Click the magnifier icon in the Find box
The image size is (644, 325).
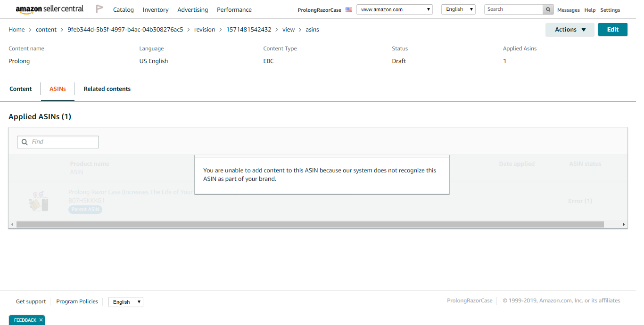[25, 142]
